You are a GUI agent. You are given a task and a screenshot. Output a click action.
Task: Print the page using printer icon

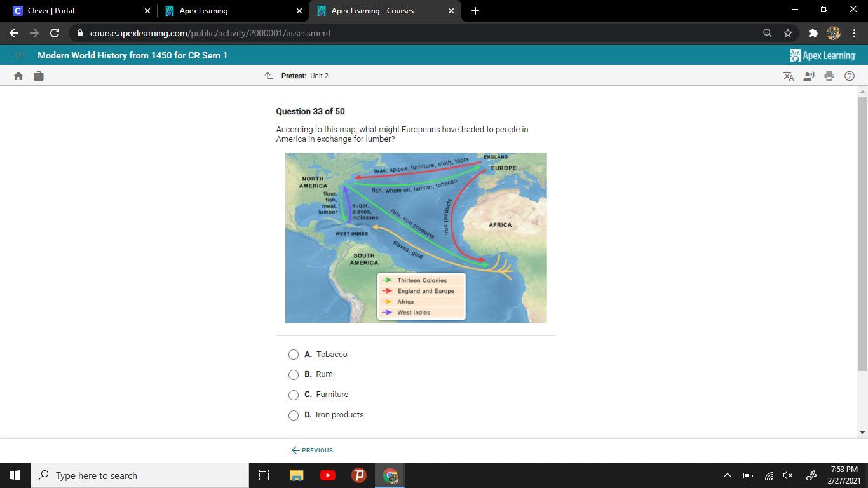[x=829, y=76]
